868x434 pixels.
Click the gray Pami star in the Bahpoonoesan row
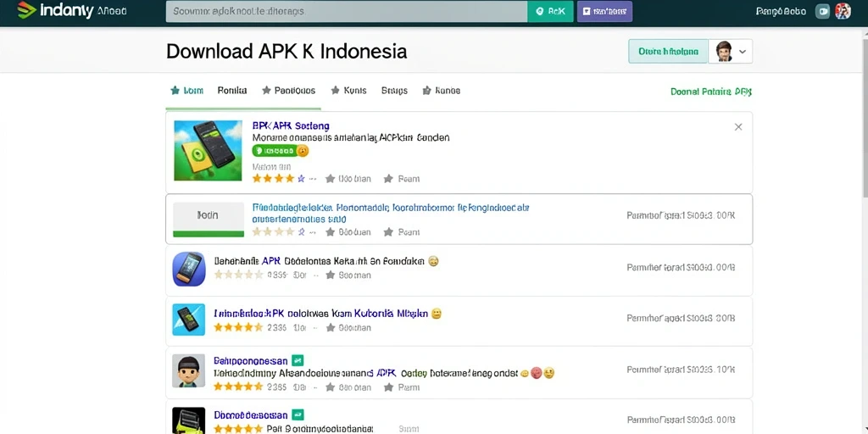pos(388,387)
